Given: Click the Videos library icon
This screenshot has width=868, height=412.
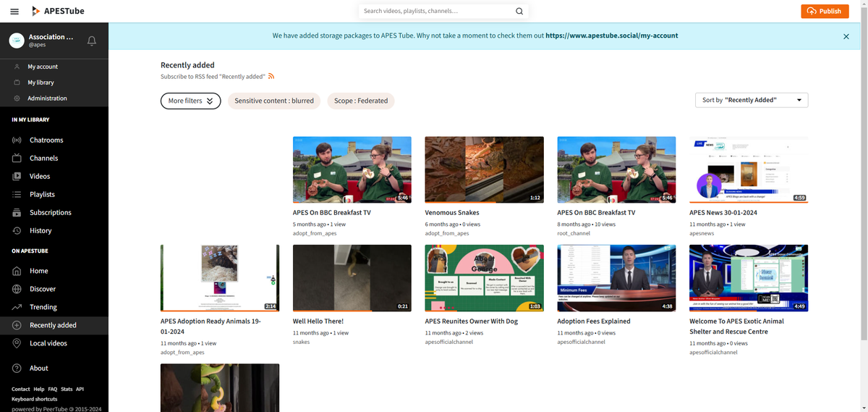Looking at the screenshot, I should tap(17, 176).
